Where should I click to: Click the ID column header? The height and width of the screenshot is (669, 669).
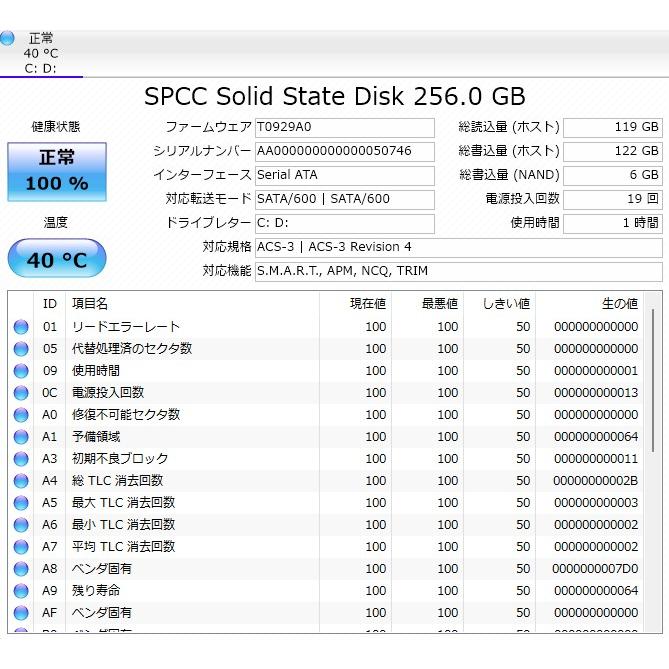tap(49, 304)
